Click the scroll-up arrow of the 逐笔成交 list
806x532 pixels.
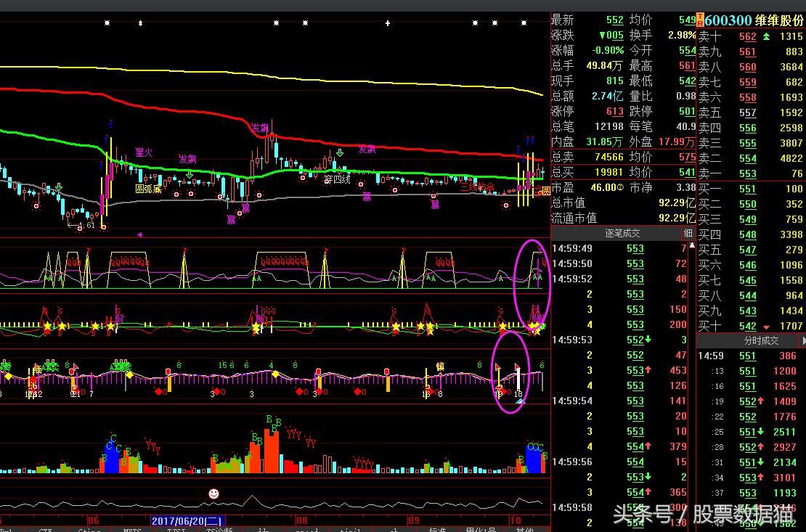[692, 245]
